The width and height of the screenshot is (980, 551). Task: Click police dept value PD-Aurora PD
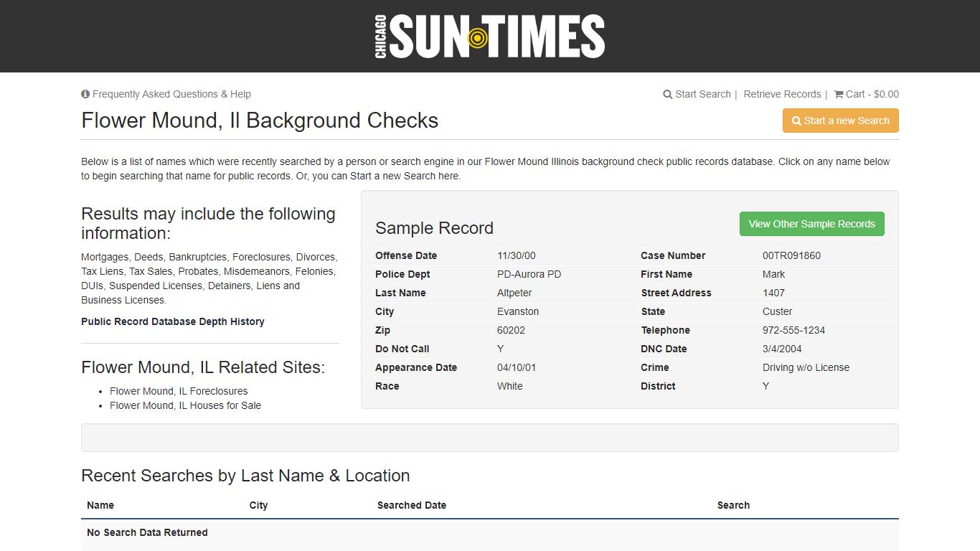pyautogui.click(x=529, y=274)
